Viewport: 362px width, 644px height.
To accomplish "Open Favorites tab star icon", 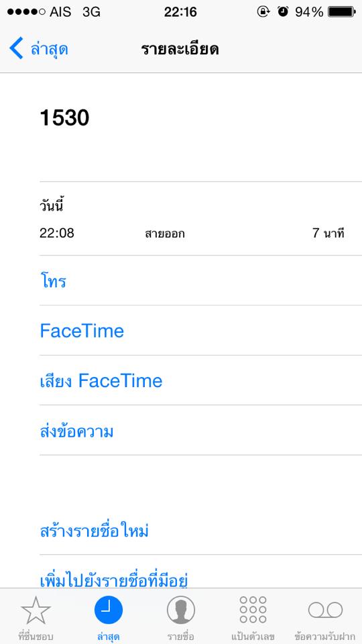I will click(x=36, y=610).
